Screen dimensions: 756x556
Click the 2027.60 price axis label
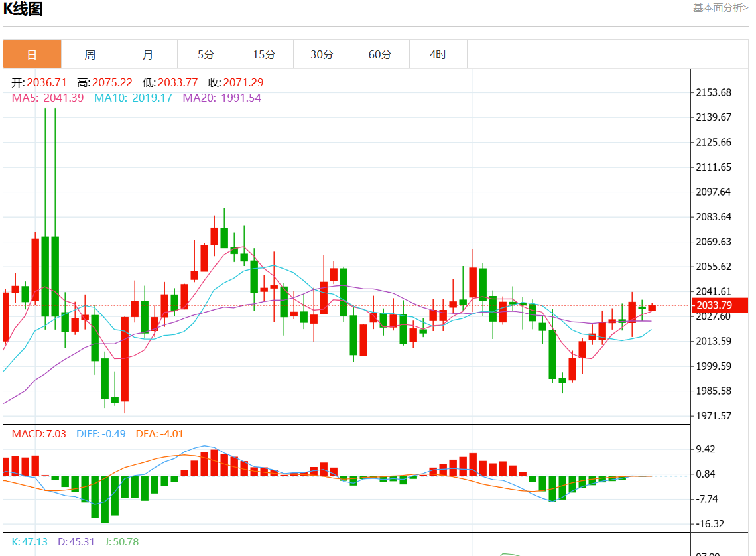[x=714, y=316]
